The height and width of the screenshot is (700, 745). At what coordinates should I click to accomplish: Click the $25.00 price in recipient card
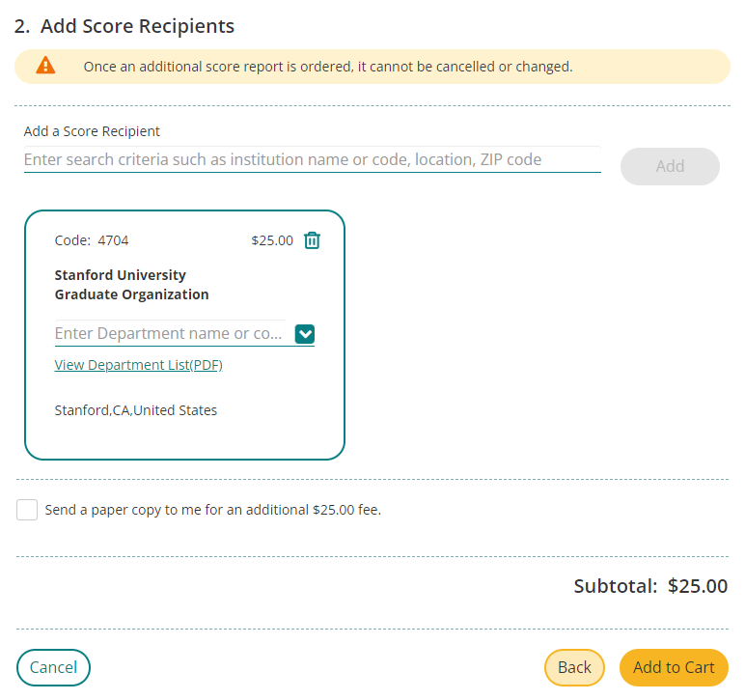click(272, 240)
